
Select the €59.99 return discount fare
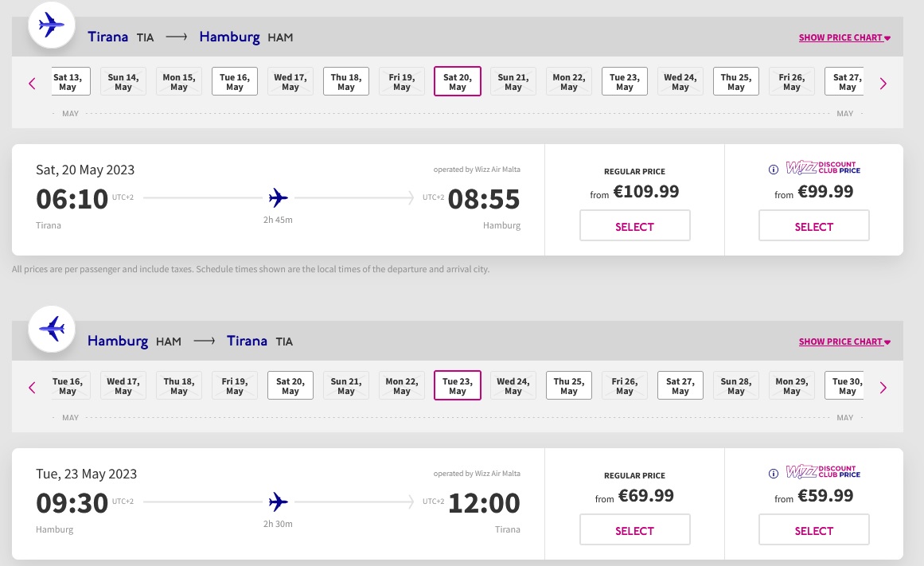813,531
